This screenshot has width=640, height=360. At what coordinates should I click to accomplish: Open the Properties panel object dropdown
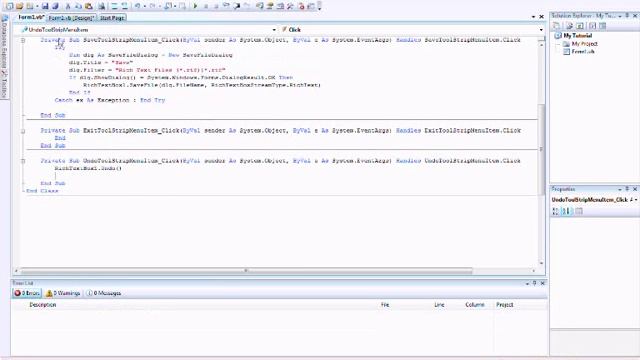pos(636,200)
